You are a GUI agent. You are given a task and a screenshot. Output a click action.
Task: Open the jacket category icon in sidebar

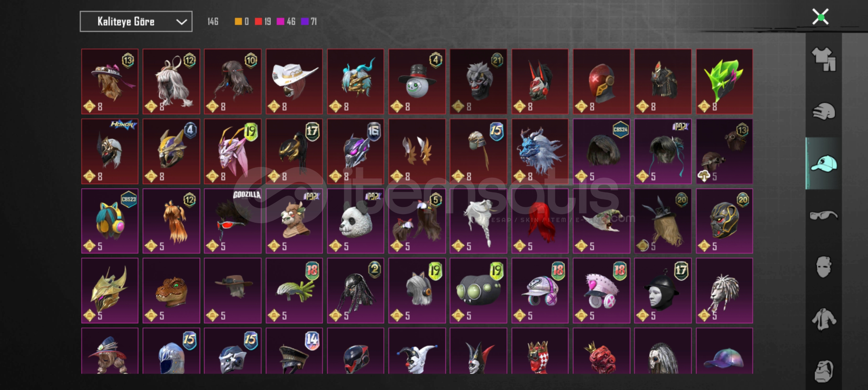(824, 319)
